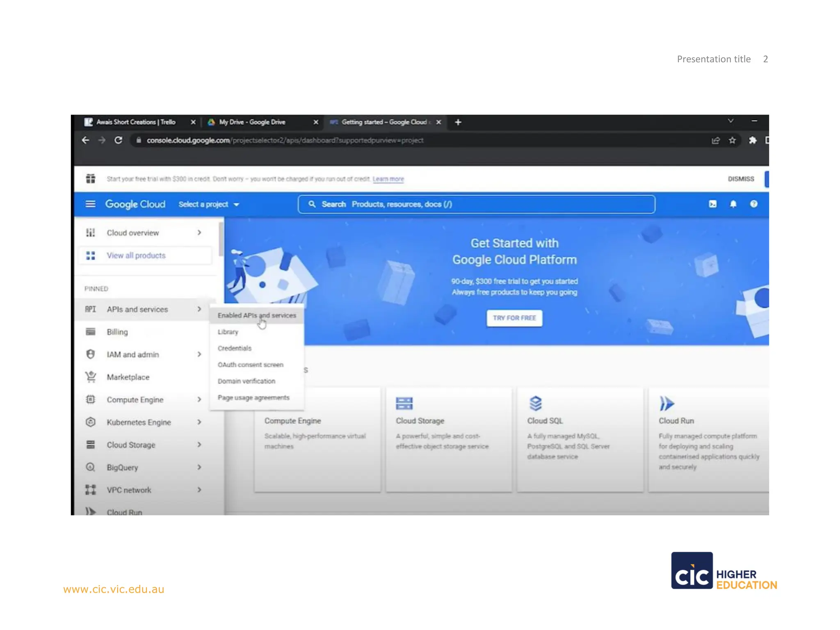Open the help question mark icon
840x630 pixels.
pyautogui.click(x=753, y=204)
